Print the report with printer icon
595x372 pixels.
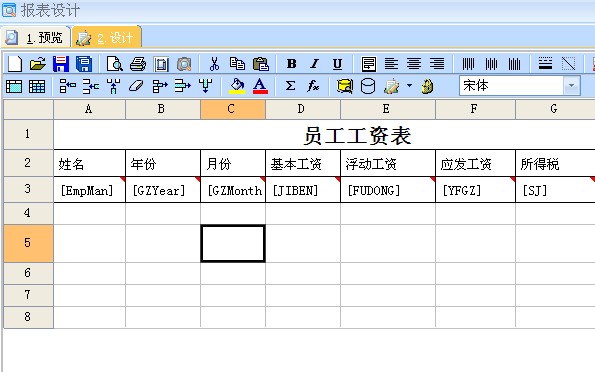[138, 64]
